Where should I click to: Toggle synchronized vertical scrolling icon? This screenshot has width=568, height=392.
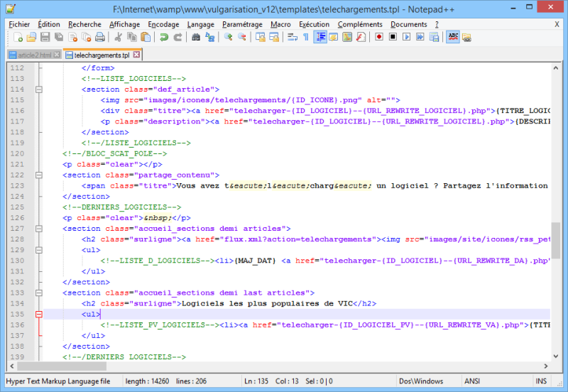coord(260,37)
